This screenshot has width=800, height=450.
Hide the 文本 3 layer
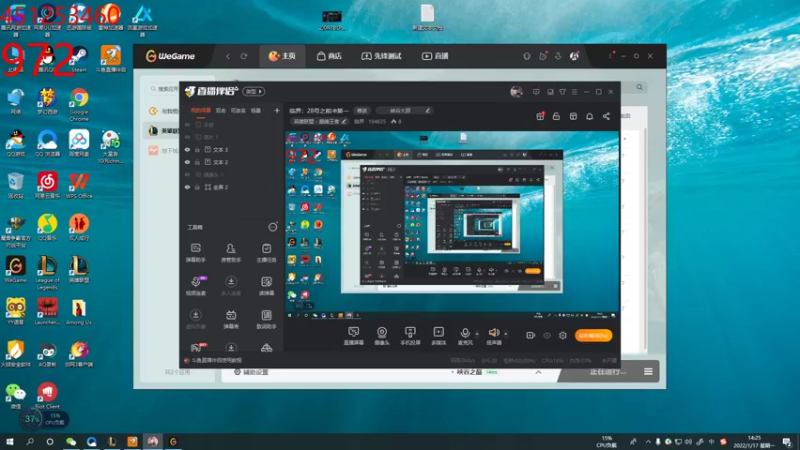(187, 149)
